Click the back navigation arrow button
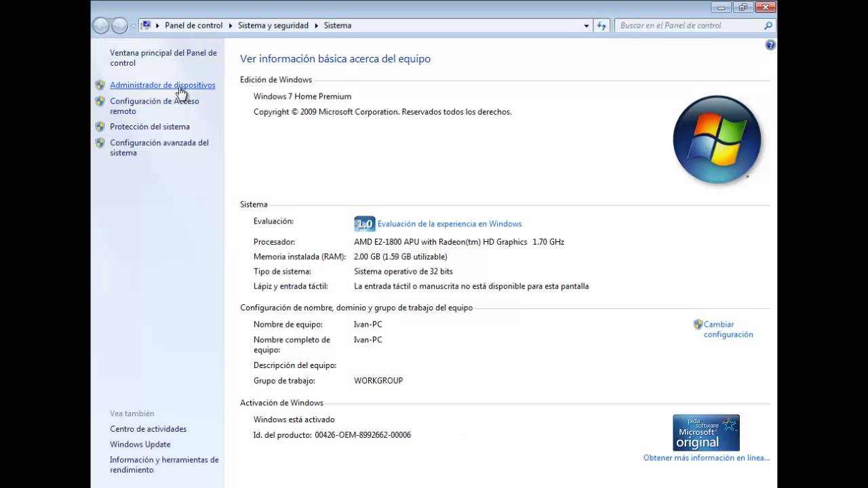 (101, 26)
